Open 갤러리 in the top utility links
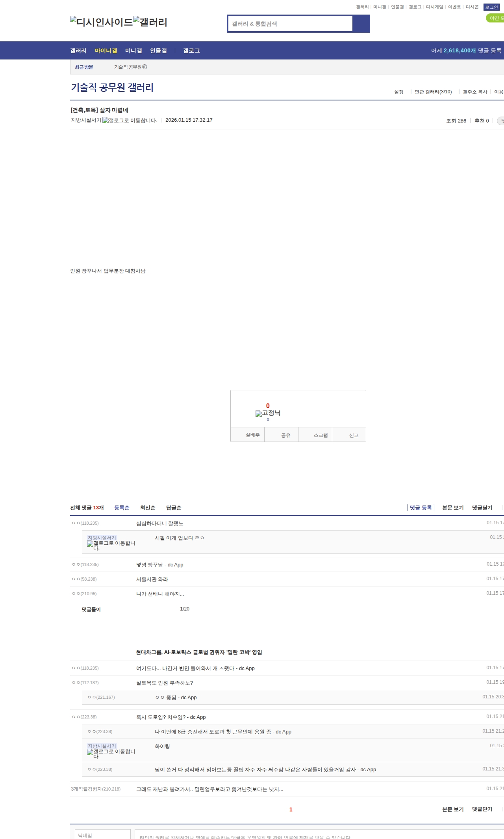 point(362,7)
